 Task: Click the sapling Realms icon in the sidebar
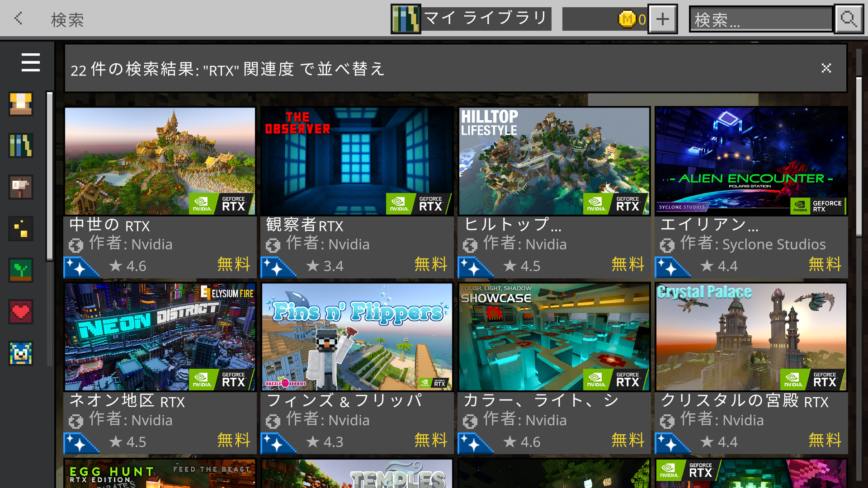coord(21,270)
